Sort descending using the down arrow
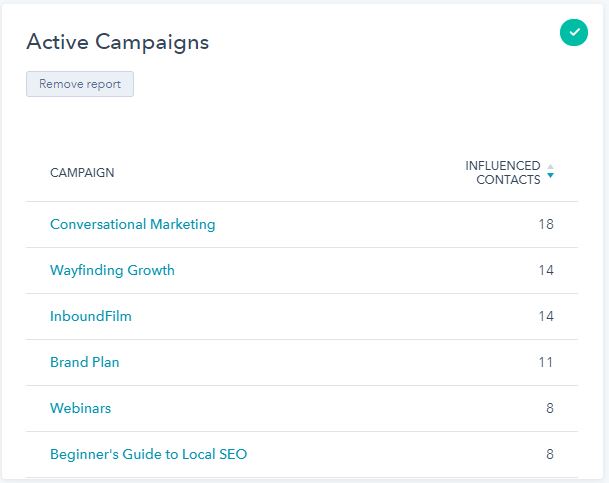The height and width of the screenshot is (483, 609). tap(550, 176)
